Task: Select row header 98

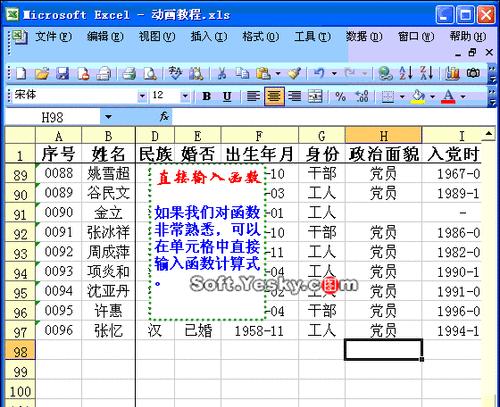Action: (20, 350)
